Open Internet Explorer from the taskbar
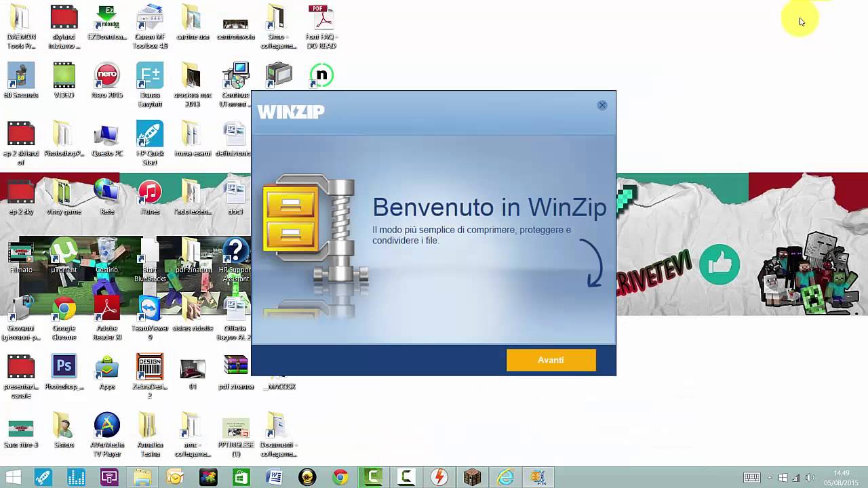 [x=506, y=477]
